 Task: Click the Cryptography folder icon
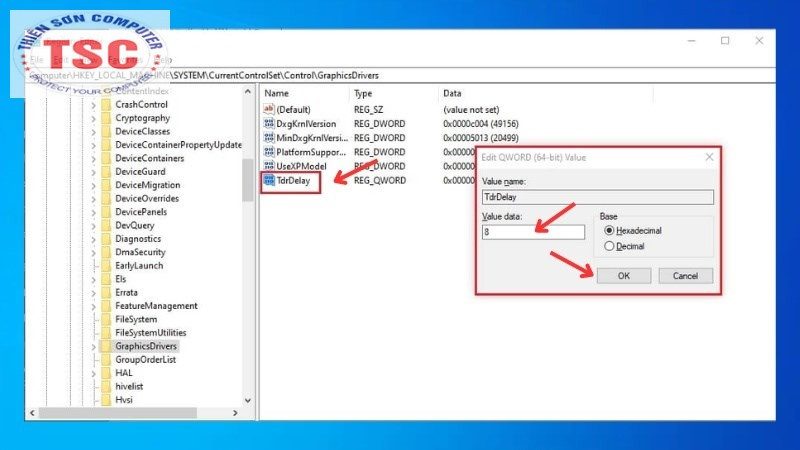(x=106, y=118)
